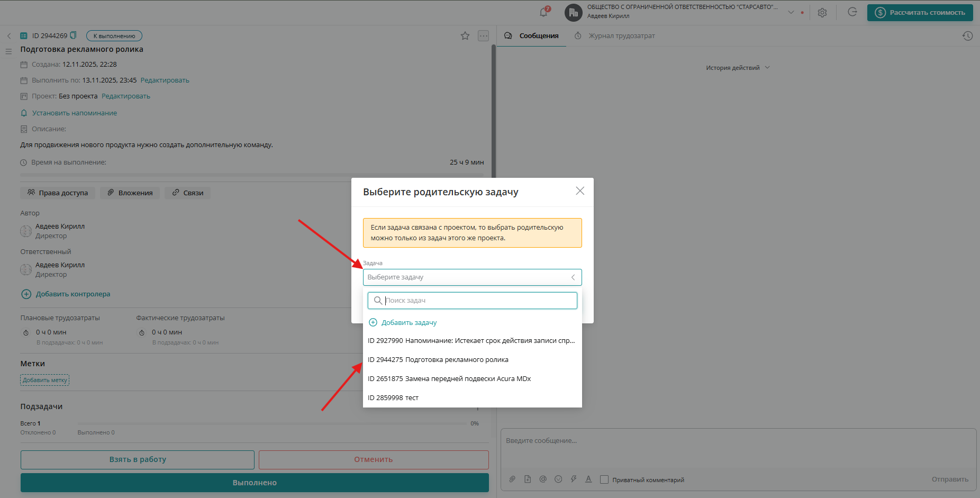Select task ID 2859998 тест
Screen dimensions: 980x498
click(x=473, y=398)
